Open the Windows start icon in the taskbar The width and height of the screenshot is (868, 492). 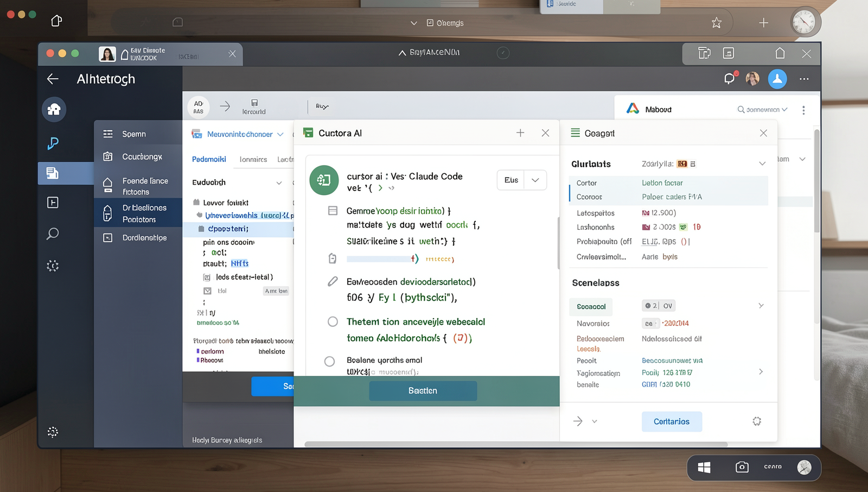point(704,468)
